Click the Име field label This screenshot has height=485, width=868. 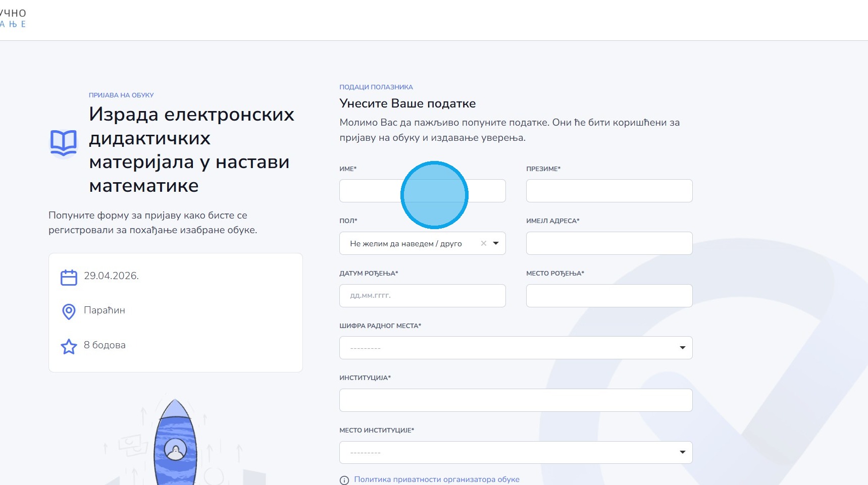348,169
